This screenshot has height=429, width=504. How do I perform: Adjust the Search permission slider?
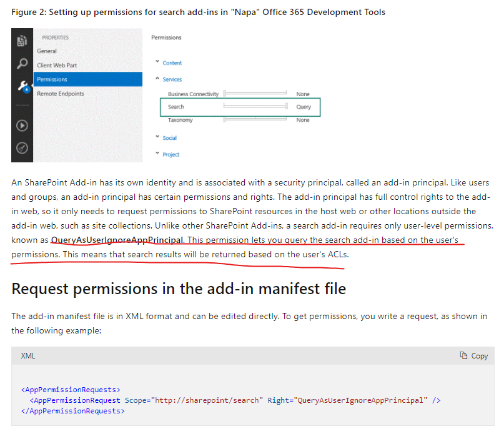[255, 106]
